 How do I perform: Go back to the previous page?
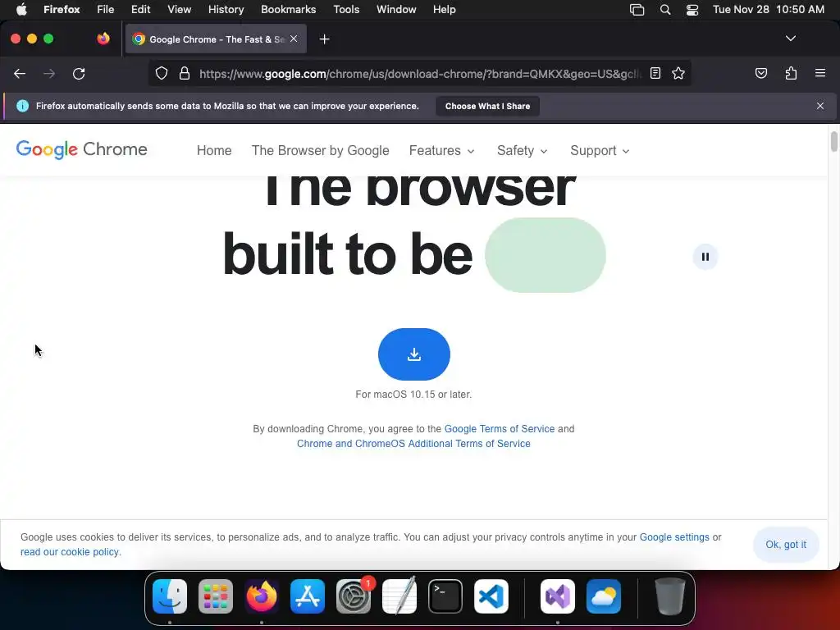[20, 73]
